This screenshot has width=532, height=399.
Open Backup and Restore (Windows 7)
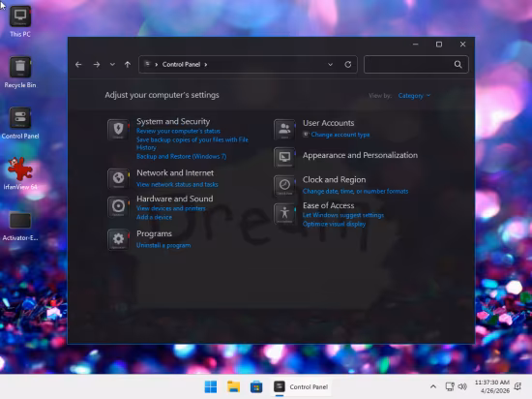tap(181, 157)
